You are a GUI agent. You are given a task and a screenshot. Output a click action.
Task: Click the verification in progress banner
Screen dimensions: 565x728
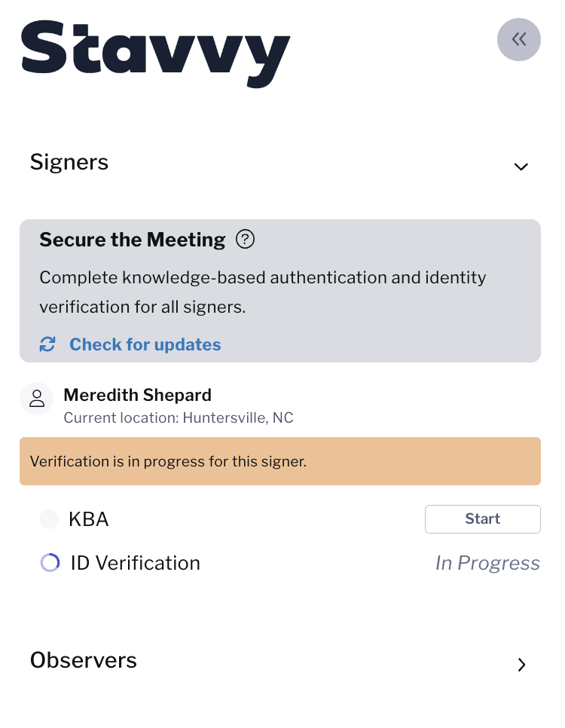point(280,461)
